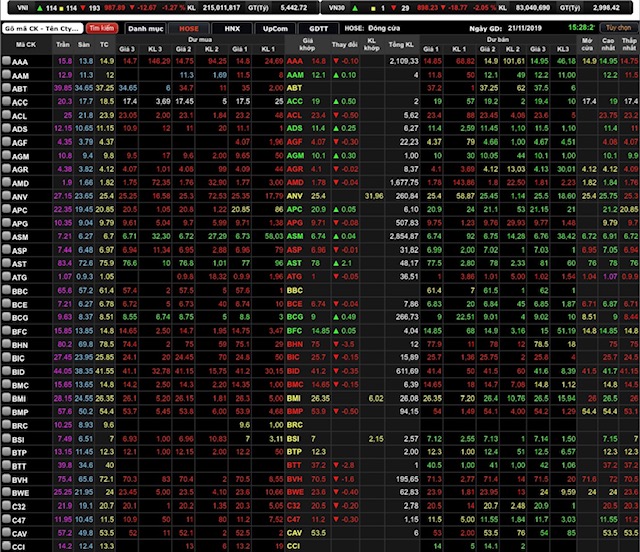Screen dimensions: 640x552
Task: Tick the checkbox next to AAM
Action: (6, 75)
